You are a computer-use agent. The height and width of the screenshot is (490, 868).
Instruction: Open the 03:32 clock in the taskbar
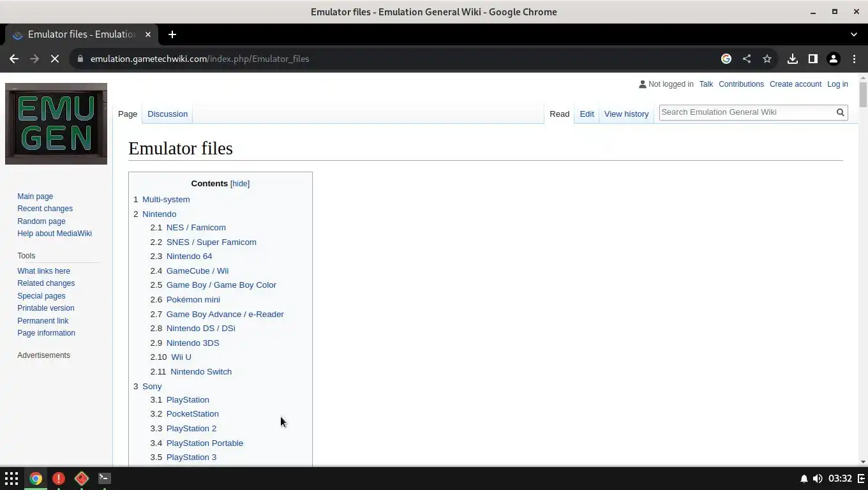pyautogui.click(x=840, y=479)
